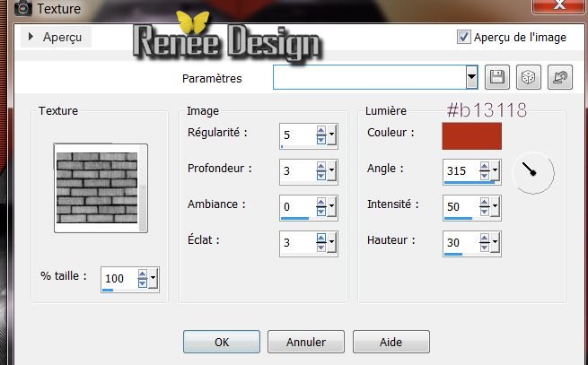Viewport: 588px width, 365px height.
Task: Decrease the Éclat value with down arrow
Action: [321, 248]
